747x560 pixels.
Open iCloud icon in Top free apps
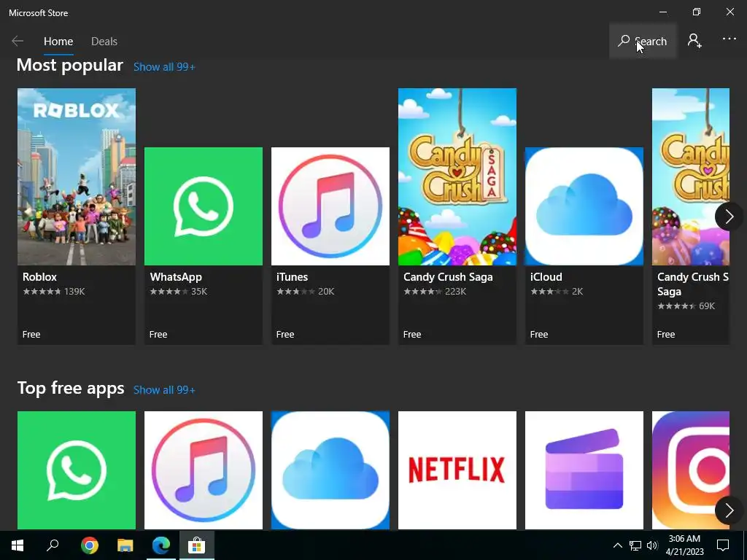[330, 470]
